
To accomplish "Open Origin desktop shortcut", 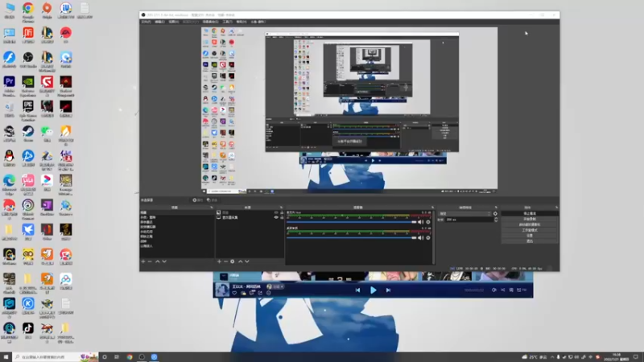I will (x=47, y=10).
